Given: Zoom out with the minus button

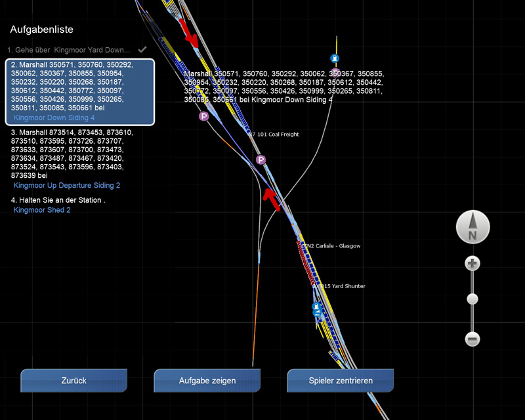Looking at the screenshot, I should point(472,339).
